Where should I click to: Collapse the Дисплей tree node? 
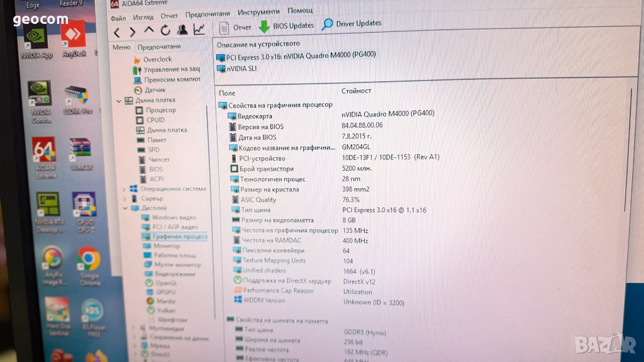[x=125, y=208]
